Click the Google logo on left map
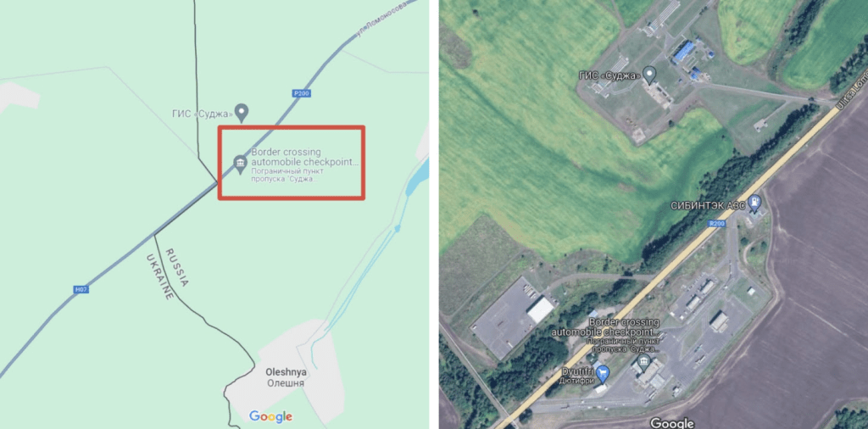This screenshot has width=868, height=429. (270, 415)
